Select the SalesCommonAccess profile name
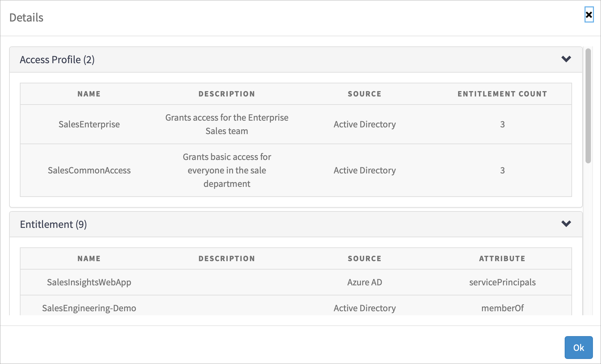Screen dimensions: 601x364 pos(89,170)
